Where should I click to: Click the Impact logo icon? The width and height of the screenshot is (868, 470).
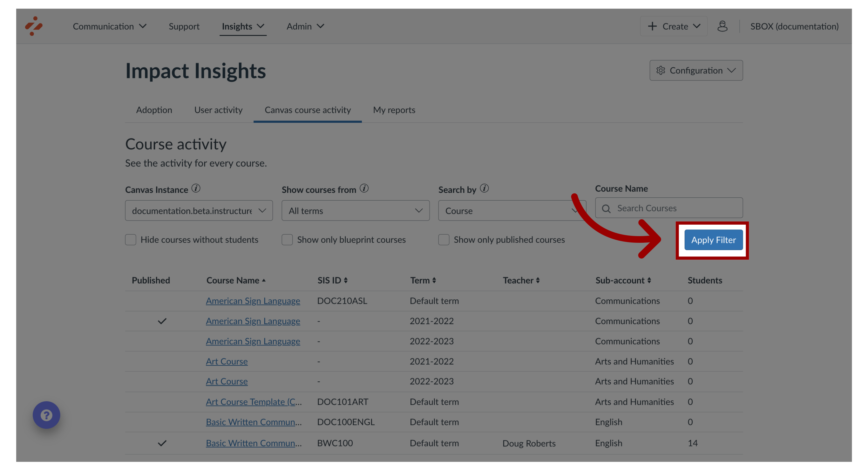pyautogui.click(x=34, y=26)
